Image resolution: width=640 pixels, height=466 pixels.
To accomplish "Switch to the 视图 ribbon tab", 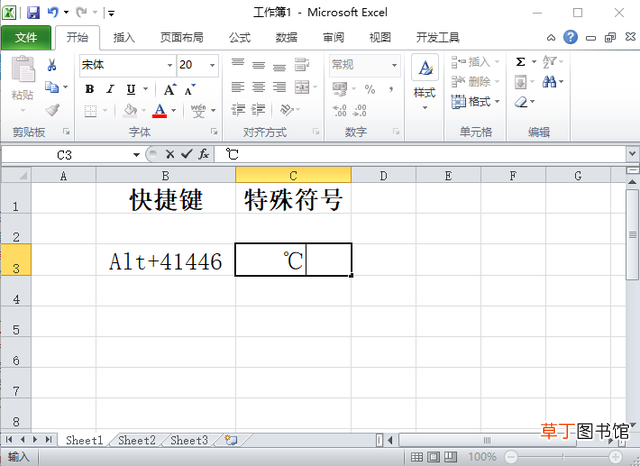I will (380, 38).
